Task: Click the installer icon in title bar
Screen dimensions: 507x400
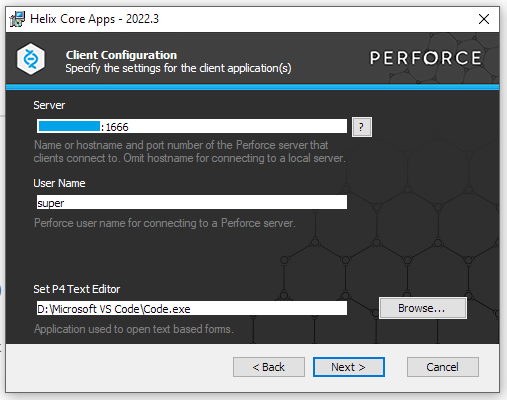Action: click(17, 19)
